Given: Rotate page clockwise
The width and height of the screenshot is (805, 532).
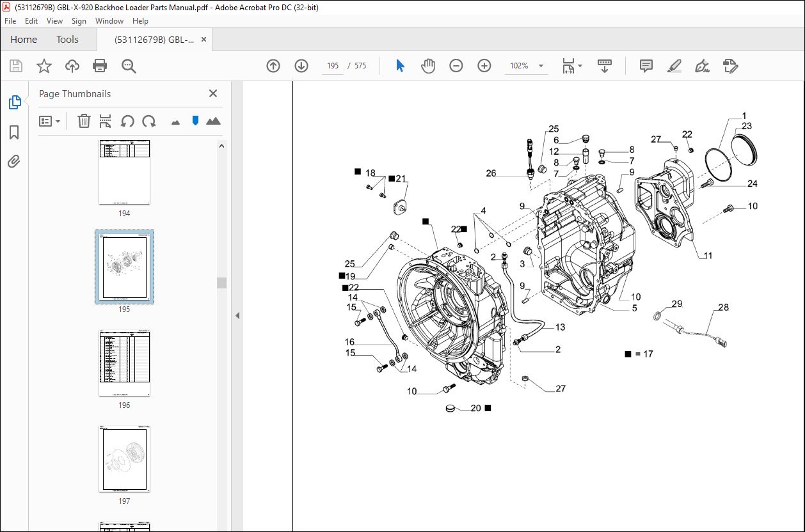Looking at the screenshot, I should 149,121.
